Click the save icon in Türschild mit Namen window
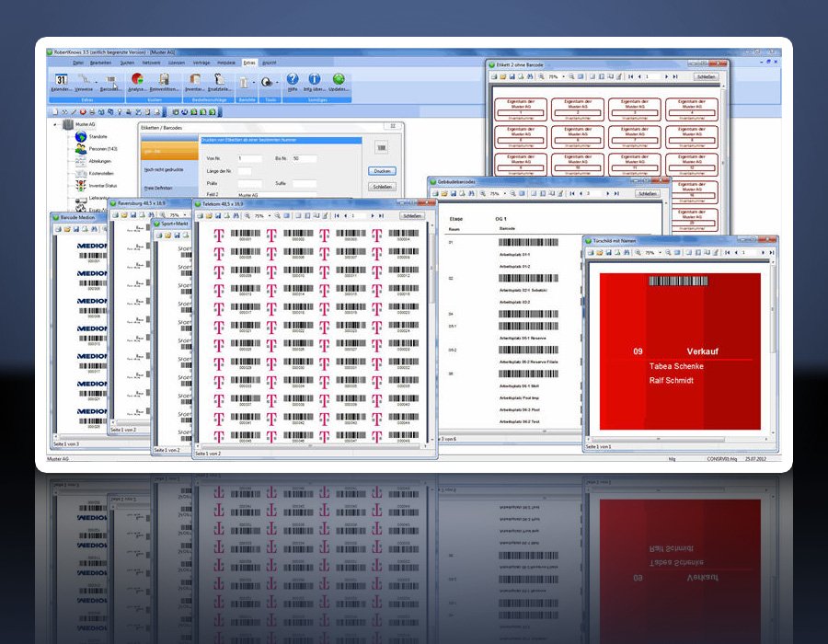 pyautogui.click(x=609, y=253)
